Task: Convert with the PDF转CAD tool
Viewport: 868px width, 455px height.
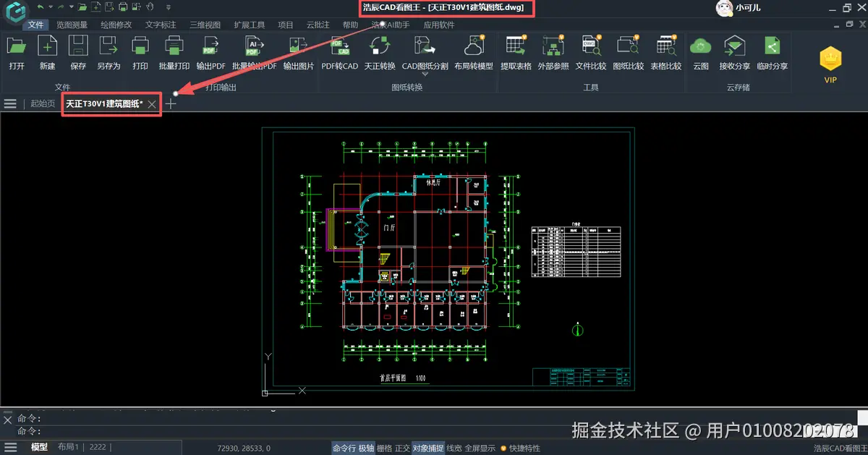Action: click(x=340, y=53)
